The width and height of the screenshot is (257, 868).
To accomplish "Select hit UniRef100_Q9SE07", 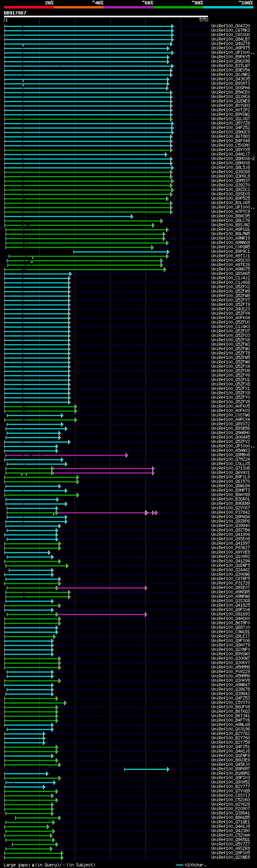I will [230, 587].
